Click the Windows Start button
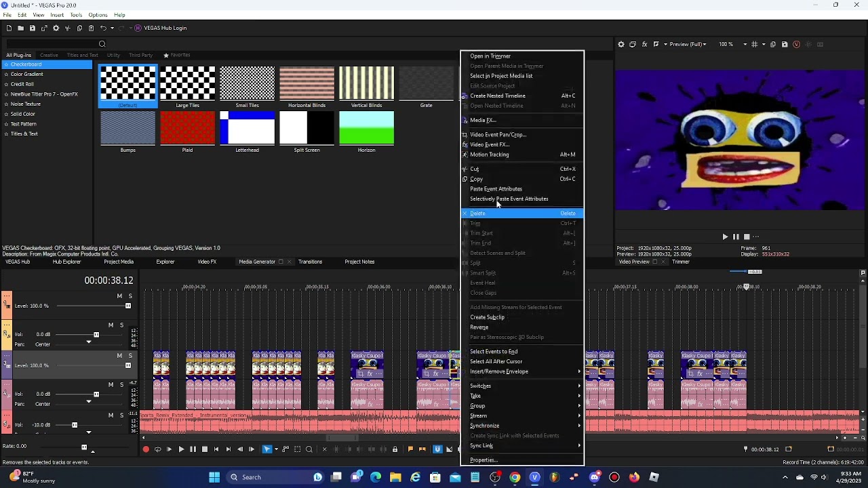Image resolution: width=868 pixels, height=488 pixels. click(214, 477)
